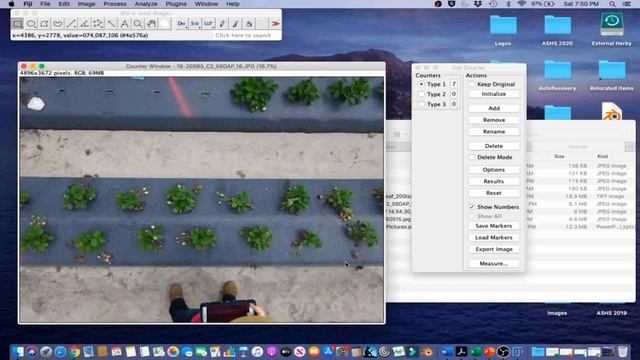Image resolution: width=640 pixels, height=360 pixels.
Task: Click the Fiji search field
Action: pyautogui.click(x=247, y=36)
